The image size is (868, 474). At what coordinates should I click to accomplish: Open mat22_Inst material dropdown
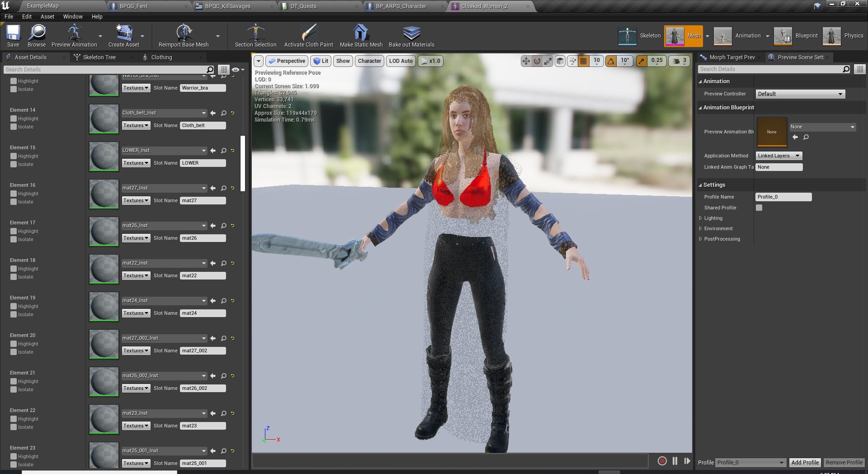click(x=164, y=263)
